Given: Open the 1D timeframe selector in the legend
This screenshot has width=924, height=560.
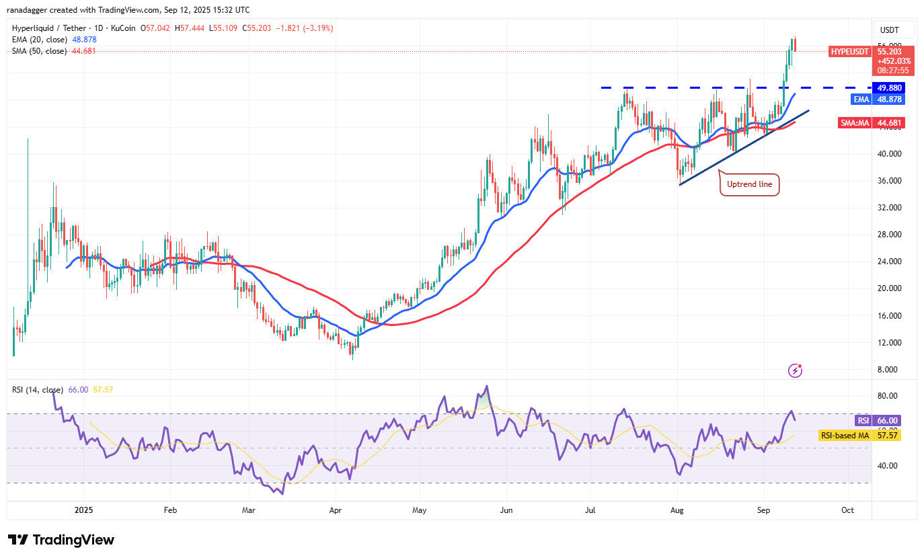Looking at the screenshot, I should click(x=98, y=28).
